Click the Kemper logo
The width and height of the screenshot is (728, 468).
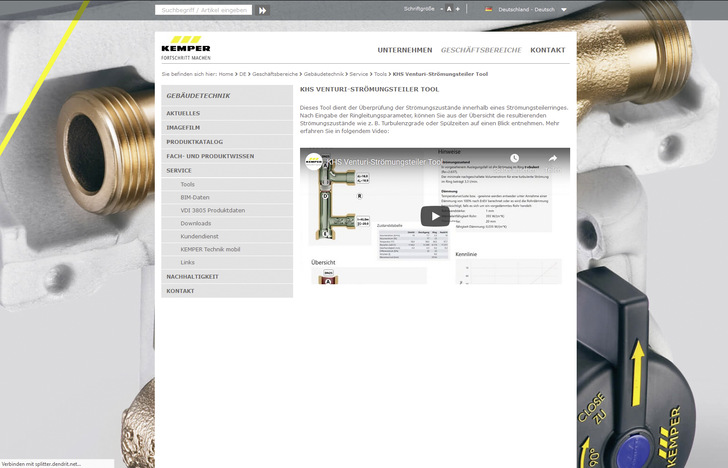point(186,48)
